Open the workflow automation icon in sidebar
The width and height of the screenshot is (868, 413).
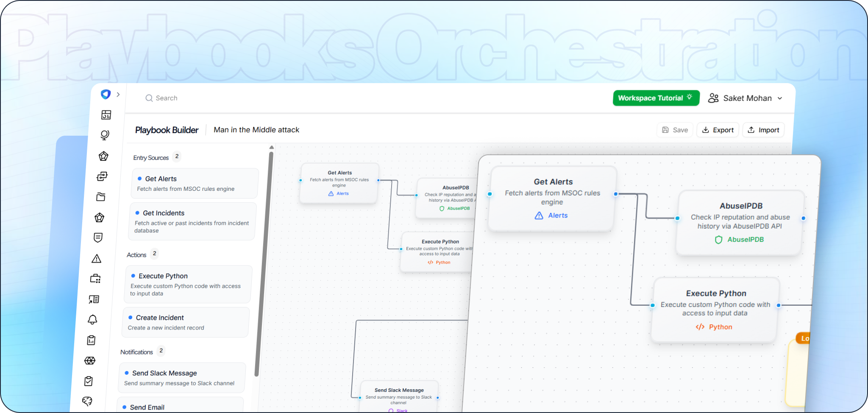102,176
